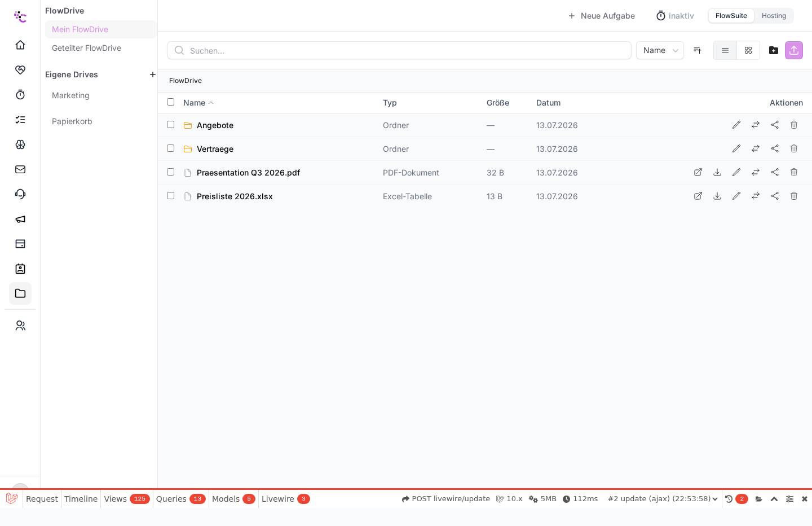Screen dimensions: 812x526
Task: Switch to the Hosting tab
Action: [774, 16]
